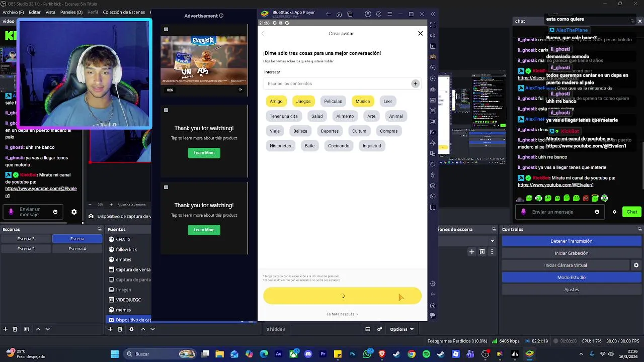Open BlueStacks hamburger menu
Viewport: 644px width, 362px height.
pyautogui.click(x=390, y=14)
